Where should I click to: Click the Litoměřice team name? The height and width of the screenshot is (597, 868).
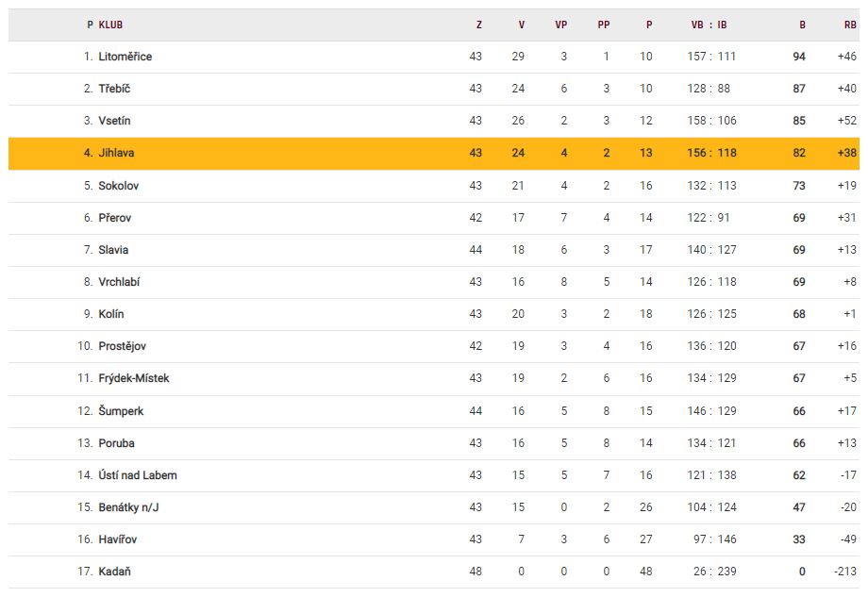125,57
